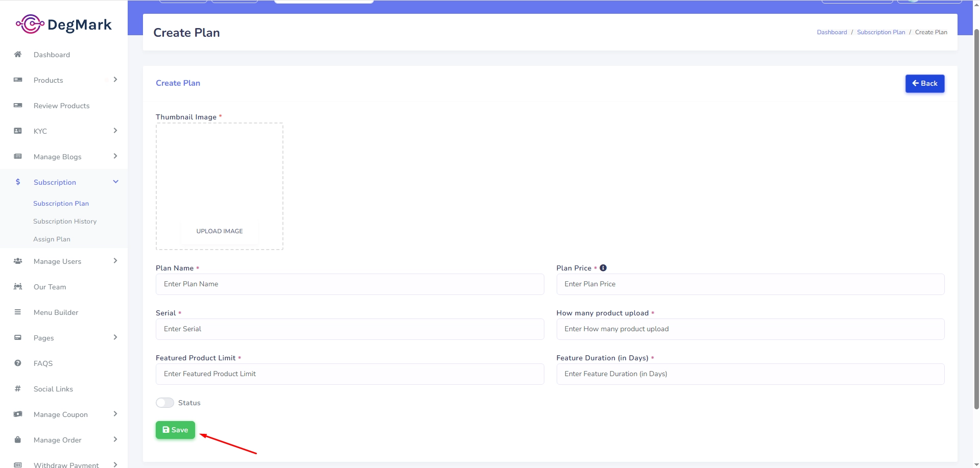Viewport: 980px width, 468px height.
Task: Expand the KYC submenu chevron
Action: point(115,131)
